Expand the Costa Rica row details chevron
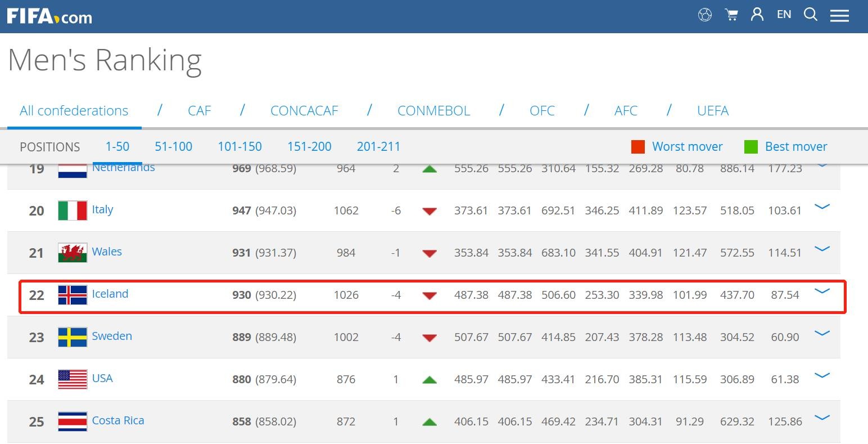This screenshot has height=444, width=868. coord(822,418)
